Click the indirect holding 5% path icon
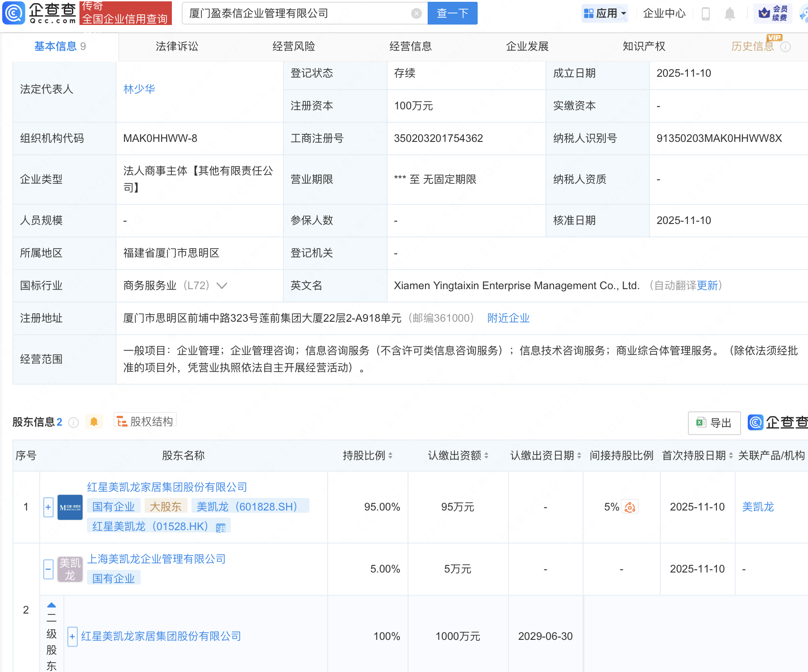Viewport: 808px width, 672px height. (630, 507)
